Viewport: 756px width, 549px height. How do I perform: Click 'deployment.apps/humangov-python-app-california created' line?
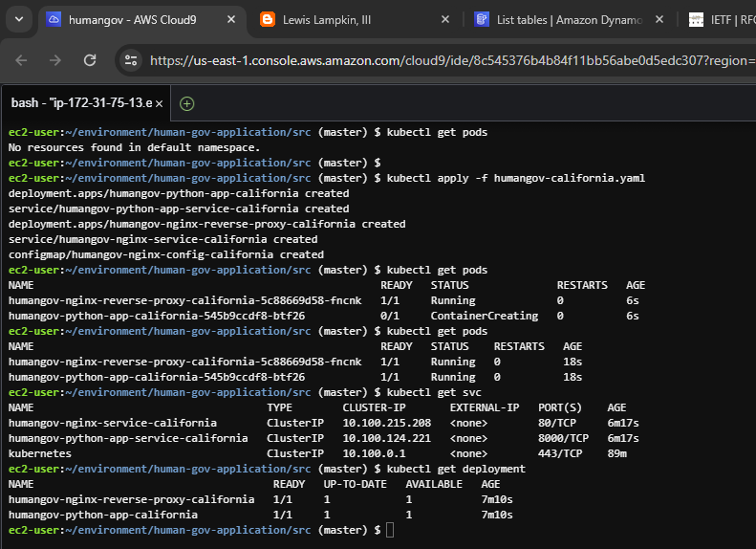pyautogui.click(x=179, y=193)
